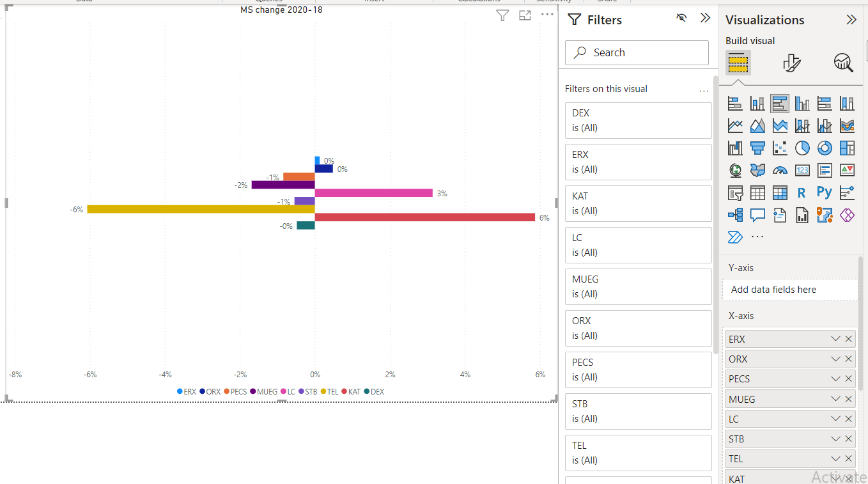Pick the line chart visualization
Screen dimensions: 868x484
(735, 125)
